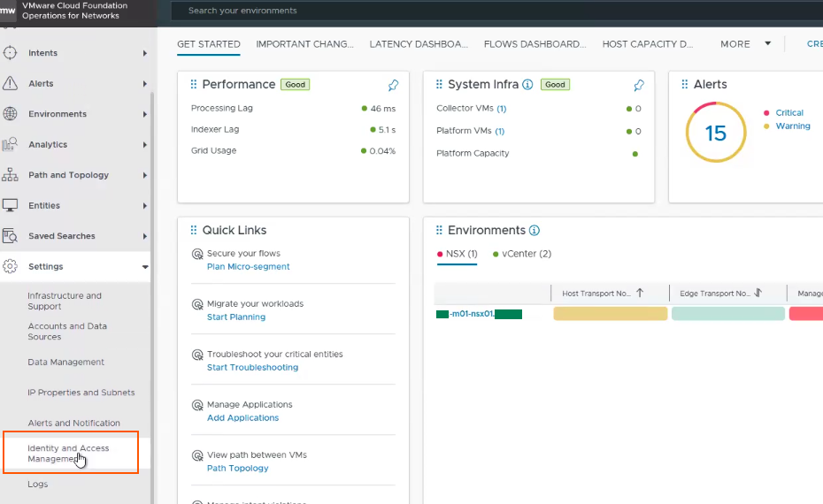Click the target icon beside Secure your flows
Screen dimensions: 823x504
197,254
